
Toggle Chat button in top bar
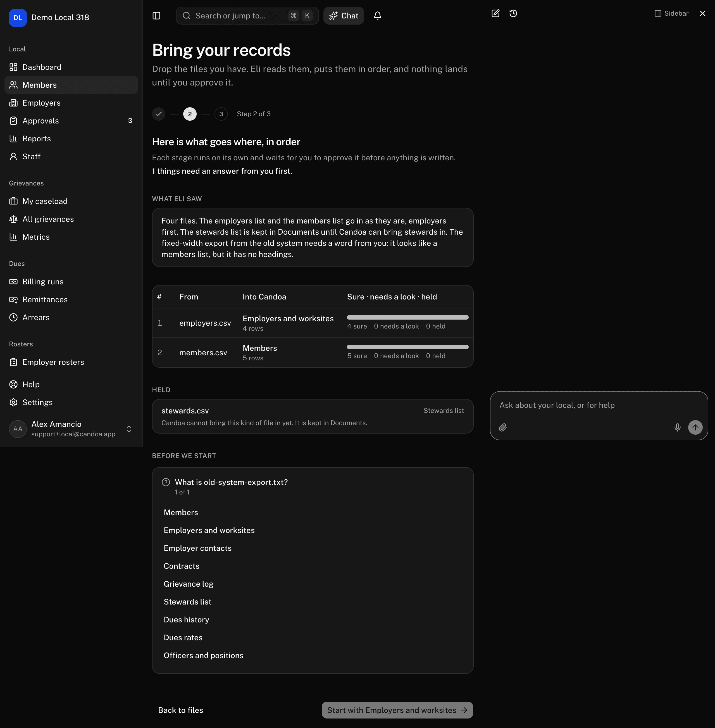[x=344, y=16]
